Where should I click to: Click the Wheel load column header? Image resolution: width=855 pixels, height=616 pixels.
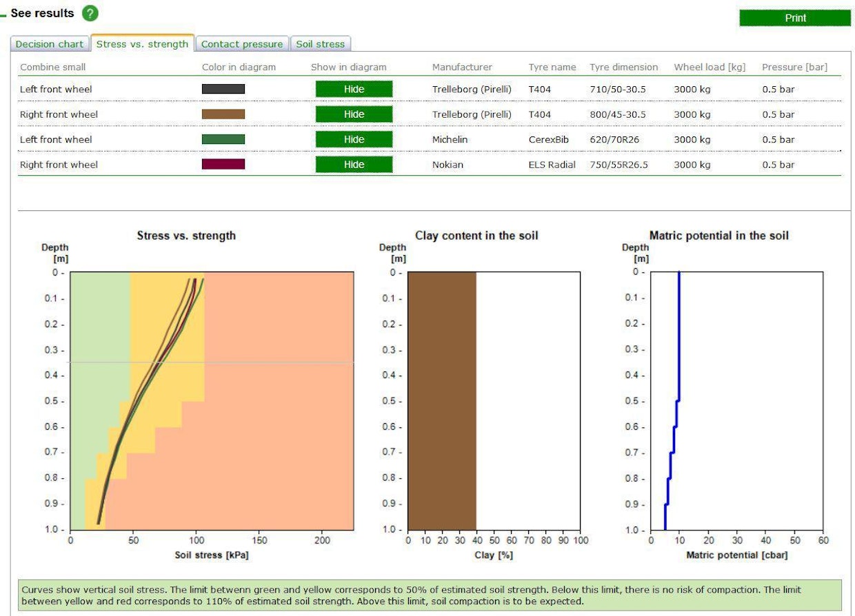[709, 67]
